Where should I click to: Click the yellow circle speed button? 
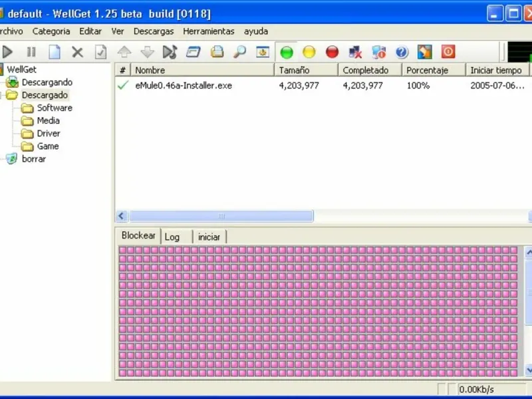(309, 53)
